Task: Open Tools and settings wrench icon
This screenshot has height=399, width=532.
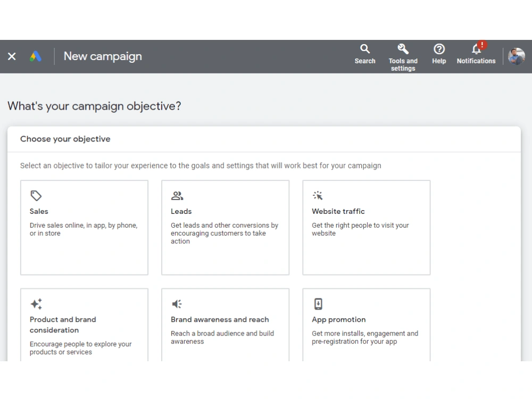Action: (x=403, y=49)
